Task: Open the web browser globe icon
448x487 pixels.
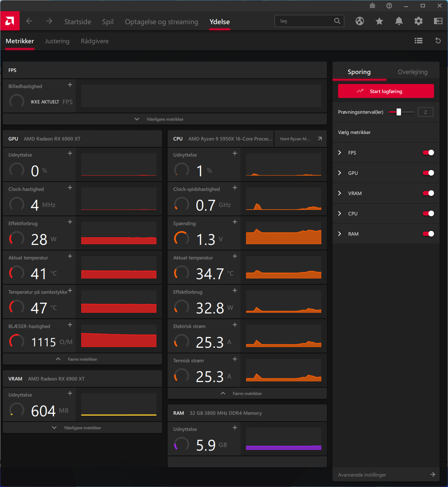Action: click(x=360, y=21)
